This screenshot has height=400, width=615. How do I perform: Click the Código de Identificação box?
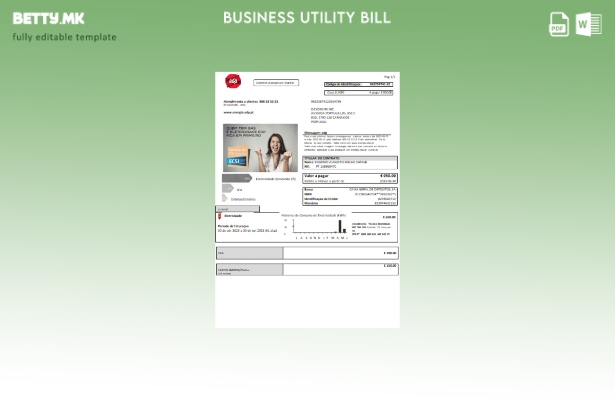pyautogui.click(x=359, y=84)
